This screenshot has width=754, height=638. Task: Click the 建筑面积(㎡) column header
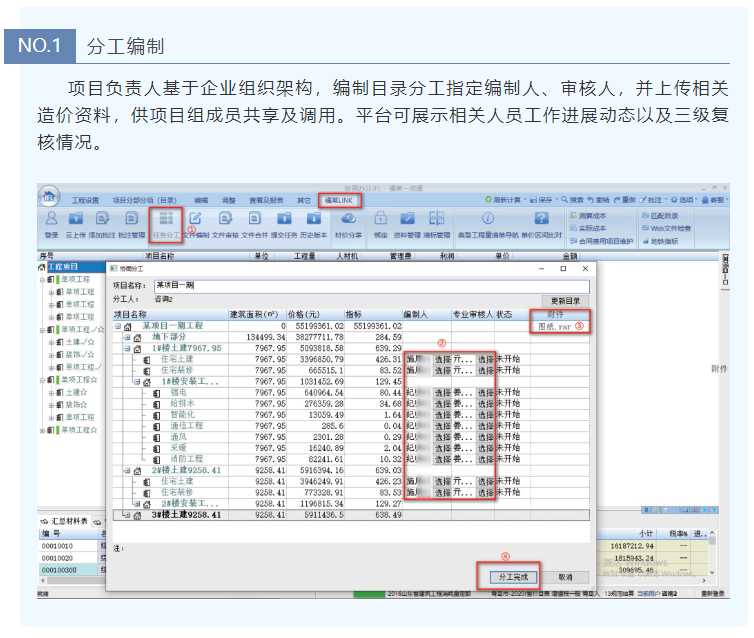click(x=256, y=314)
